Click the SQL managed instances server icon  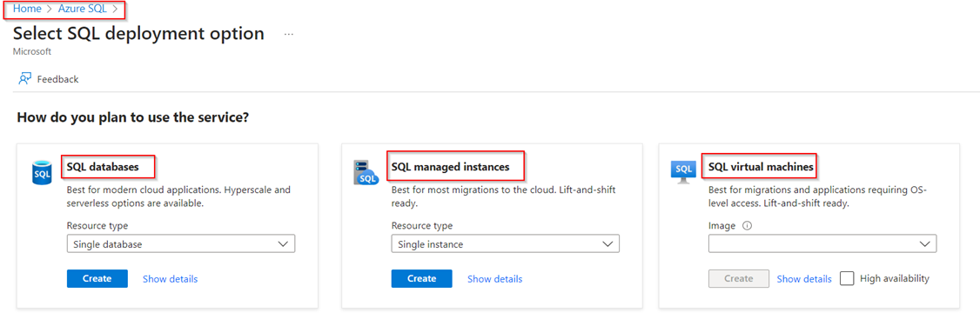[366, 172]
